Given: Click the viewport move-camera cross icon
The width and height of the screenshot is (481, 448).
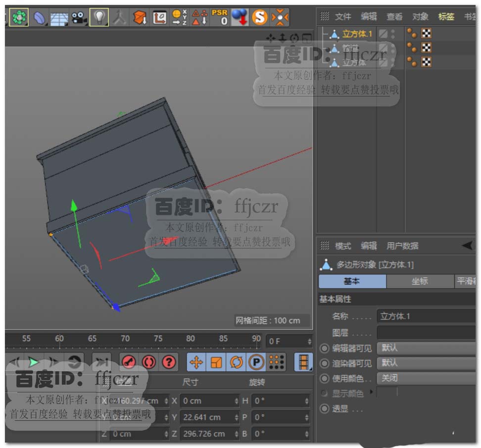Looking at the screenshot, I should (270, 38).
